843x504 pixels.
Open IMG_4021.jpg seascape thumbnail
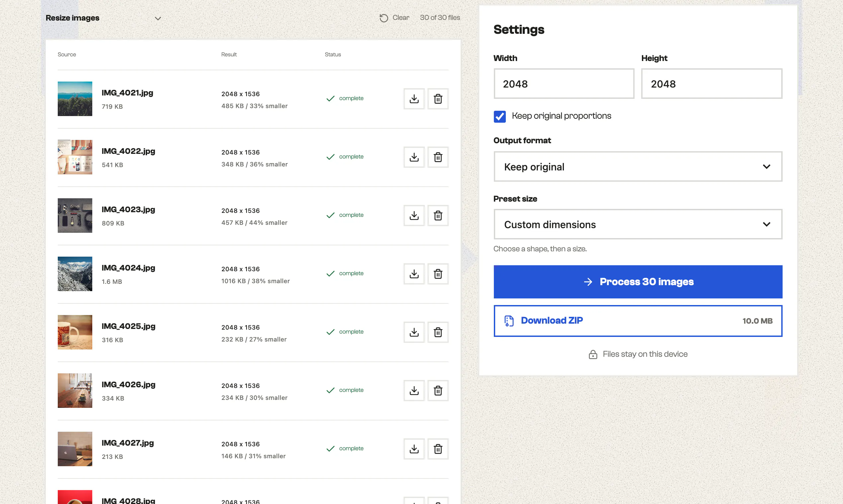(75, 99)
